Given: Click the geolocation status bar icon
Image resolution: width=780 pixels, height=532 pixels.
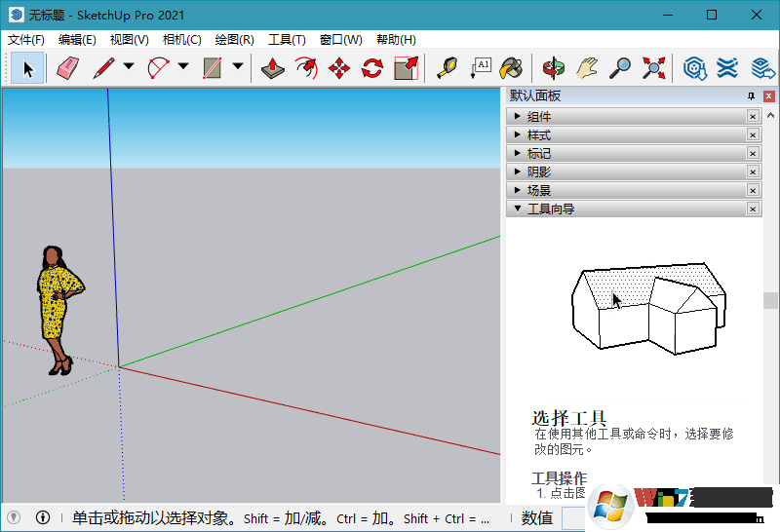Looking at the screenshot, I should click(x=14, y=517).
